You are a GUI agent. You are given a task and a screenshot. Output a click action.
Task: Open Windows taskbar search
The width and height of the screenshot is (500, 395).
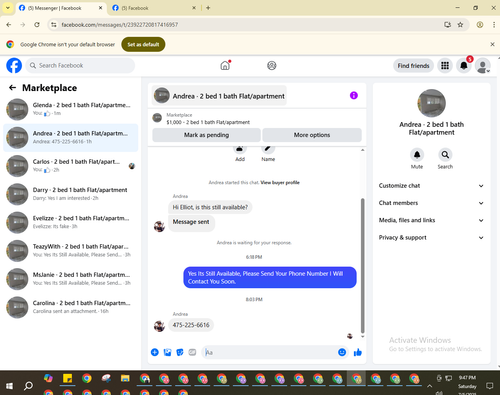coord(29,386)
